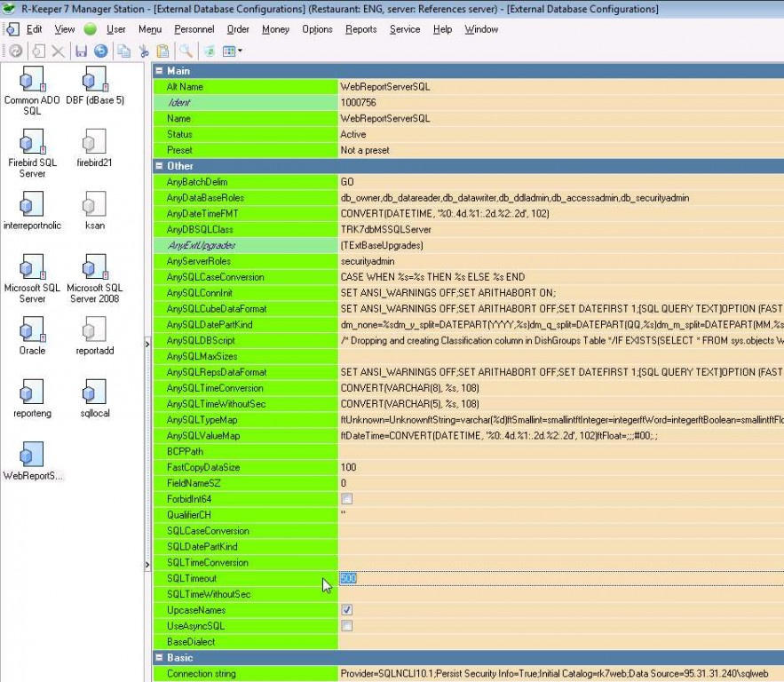Click the Paste clipboard icon
The height and width of the screenshot is (682, 784).
tap(162, 52)
